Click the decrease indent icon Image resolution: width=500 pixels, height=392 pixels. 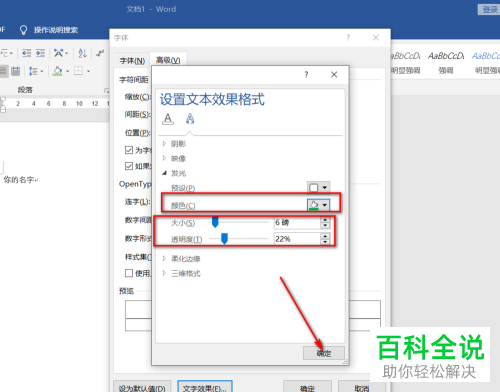(x=26, y=53)
